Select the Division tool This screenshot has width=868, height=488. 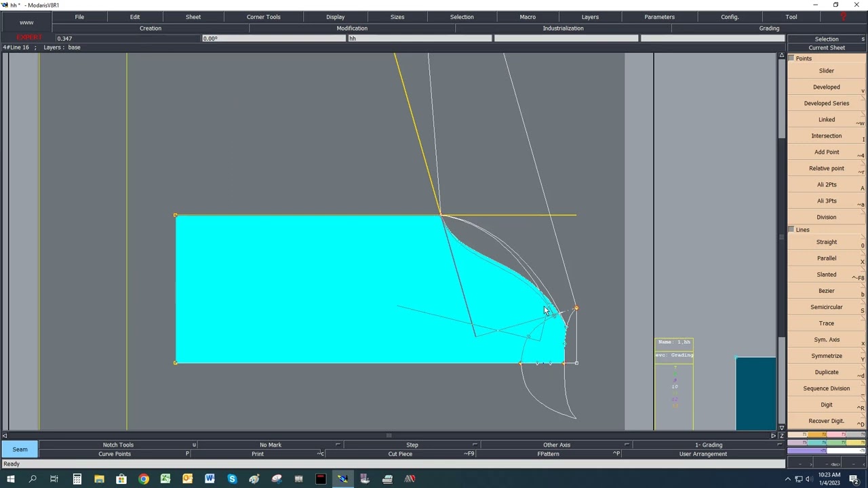826,217
